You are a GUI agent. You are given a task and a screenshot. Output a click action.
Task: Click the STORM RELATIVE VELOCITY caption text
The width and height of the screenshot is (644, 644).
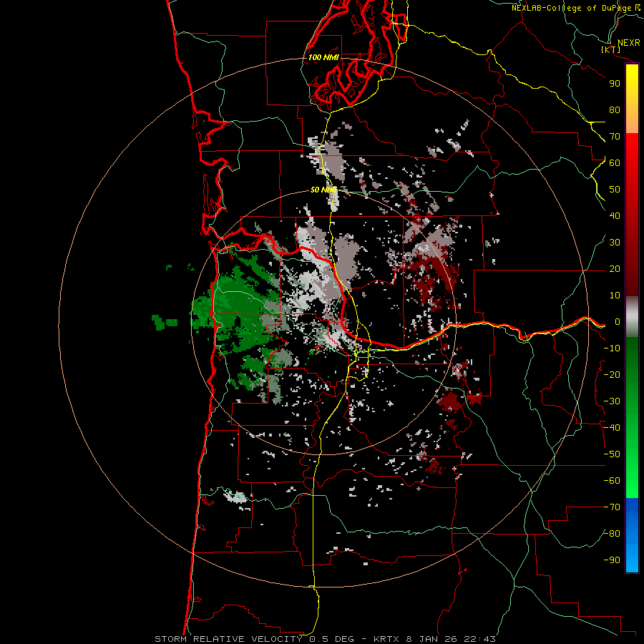228,639
